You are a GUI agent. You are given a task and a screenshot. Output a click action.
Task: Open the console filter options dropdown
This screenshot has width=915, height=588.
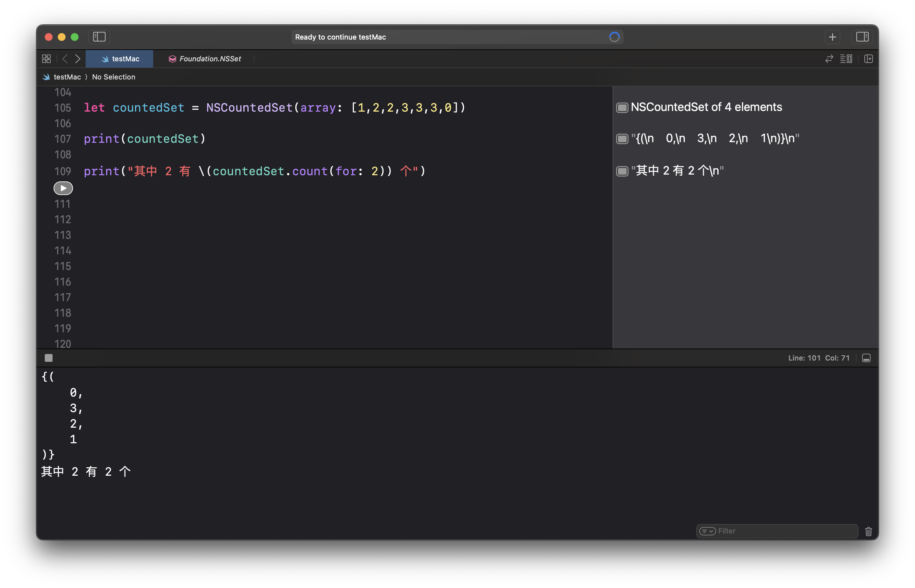pyautogui.click(x=707, y=531)
